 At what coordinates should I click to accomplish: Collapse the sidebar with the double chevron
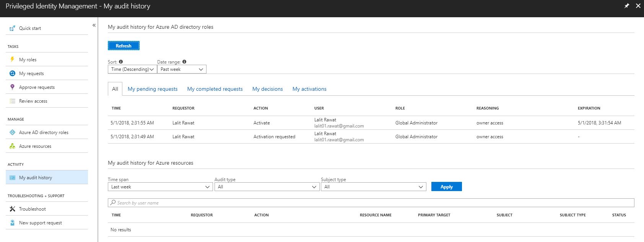(94, 25)
